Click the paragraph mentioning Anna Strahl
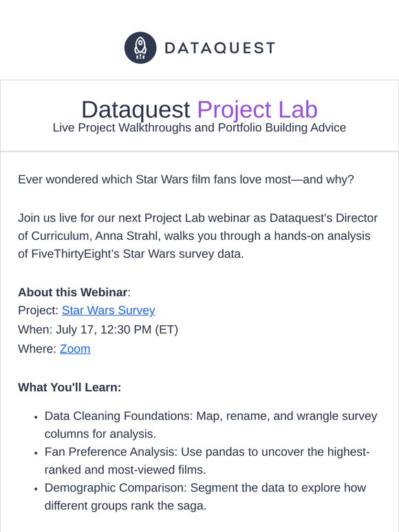 [x=197, y=236]
